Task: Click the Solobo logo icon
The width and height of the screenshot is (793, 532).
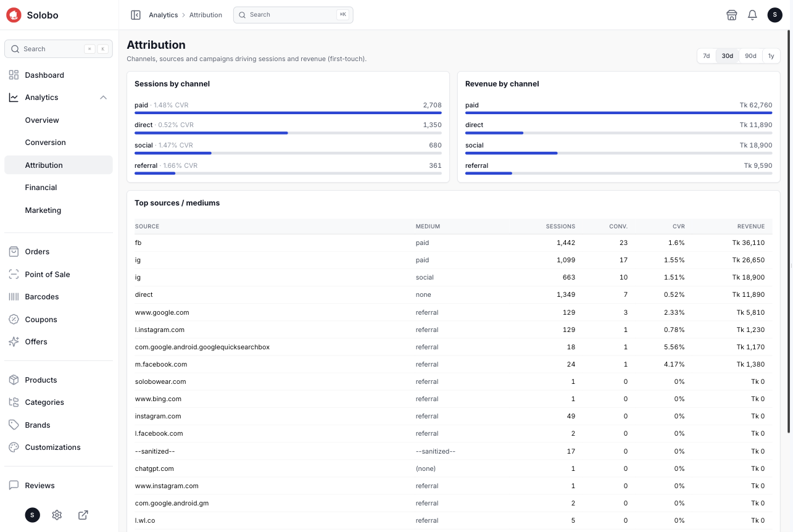Action: 14,15
